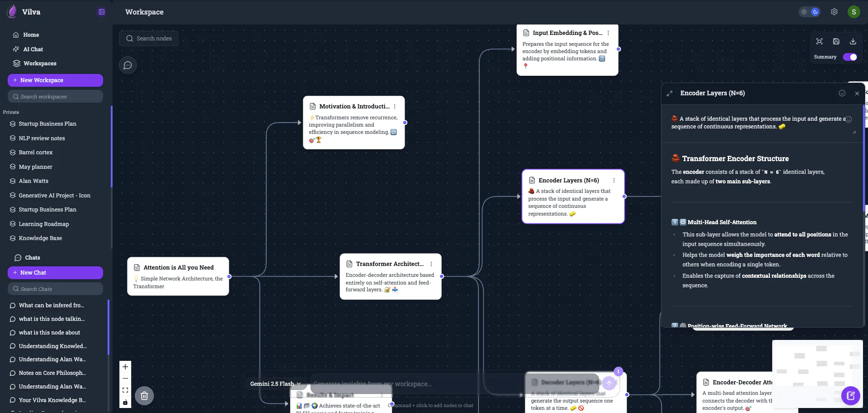868x413 pixels.
Task: Click the Search nodes box
Action: (x=148, y=39)
